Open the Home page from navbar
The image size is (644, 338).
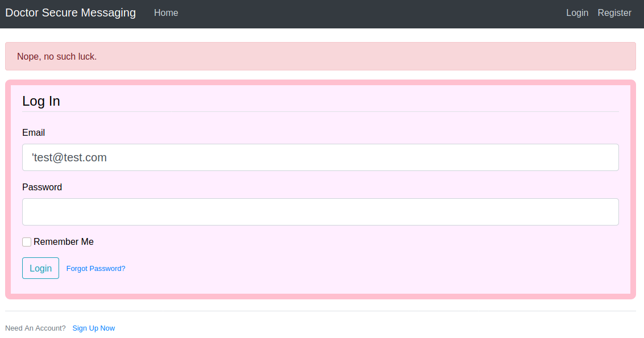(x=166, y=12)
